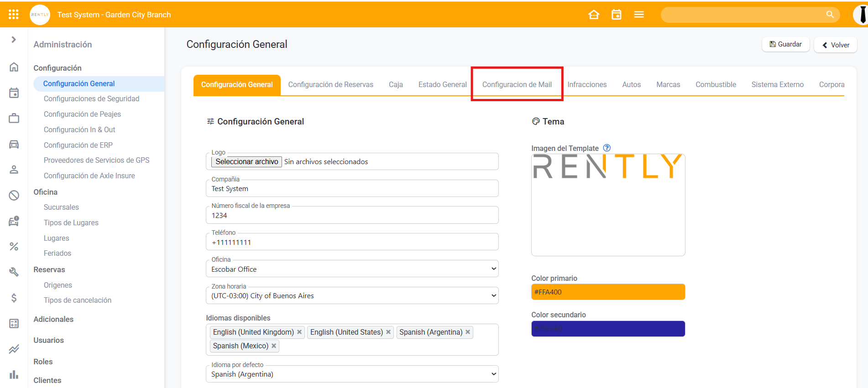Expand the sidebar with chevron arrow
The height and width of the screenshot is (388, 868).
point(14,40)
